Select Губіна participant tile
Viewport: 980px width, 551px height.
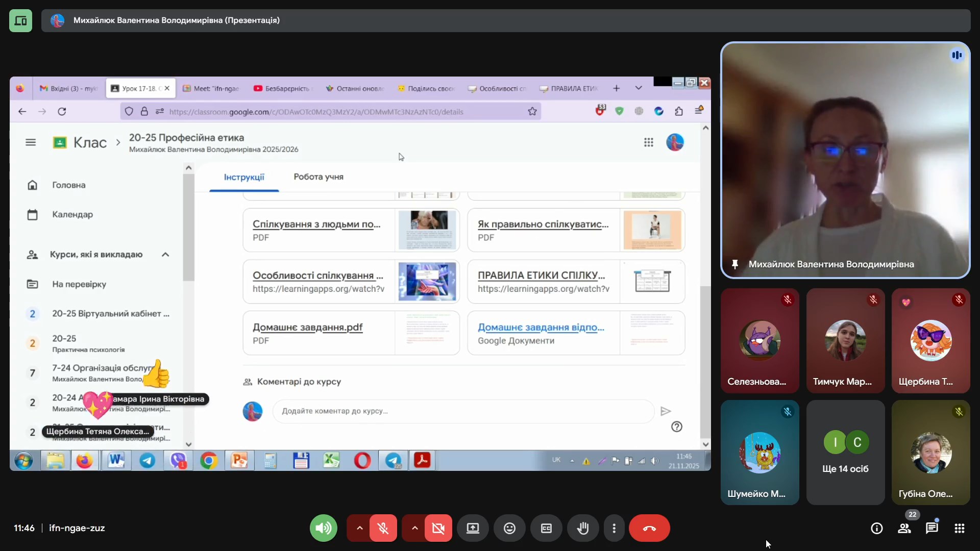(930, 453)
